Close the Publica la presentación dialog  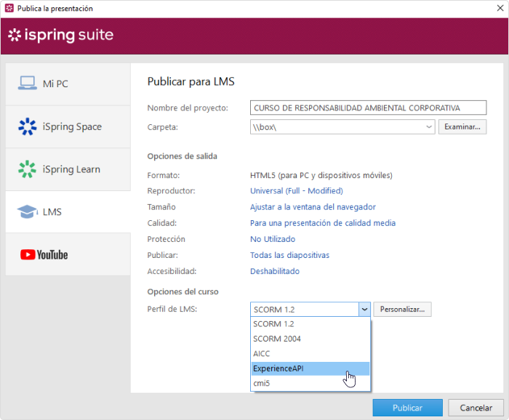tap(500, 8)
